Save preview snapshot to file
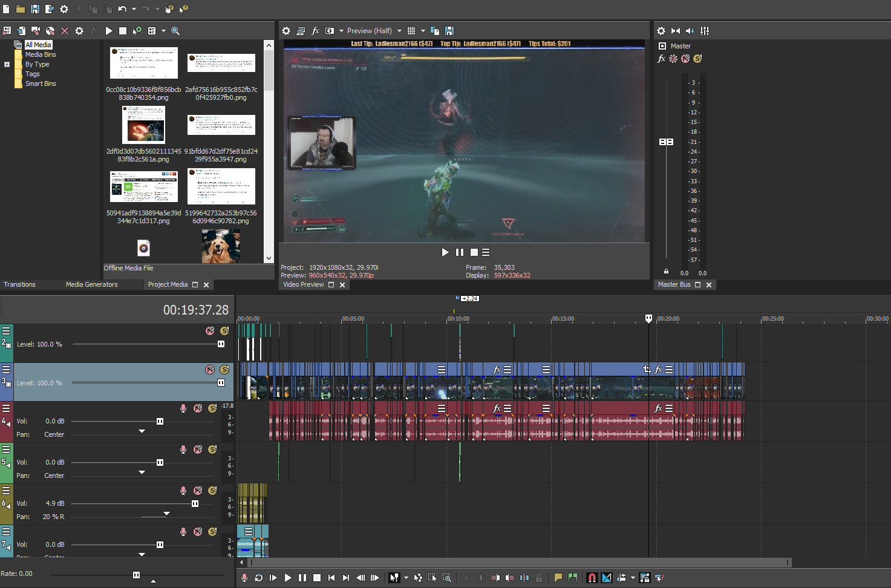 point(449,31)
